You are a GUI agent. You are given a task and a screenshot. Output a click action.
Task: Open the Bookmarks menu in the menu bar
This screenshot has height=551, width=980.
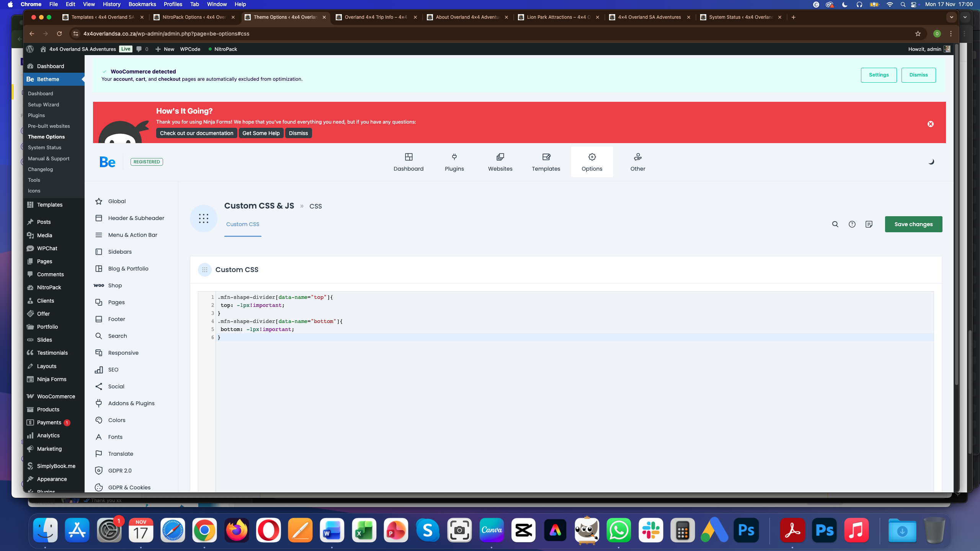pos(142,4)
